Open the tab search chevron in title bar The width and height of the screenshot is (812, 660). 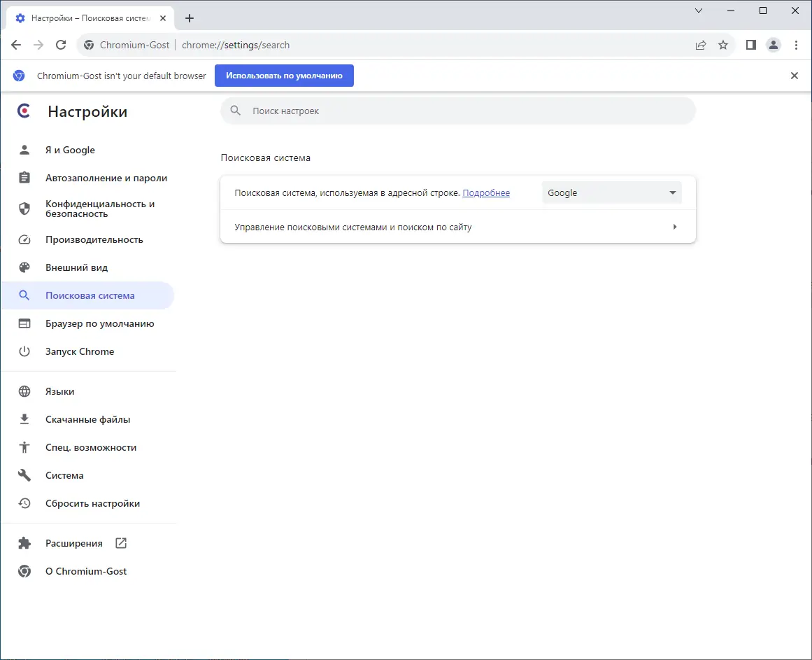[699, 10]
